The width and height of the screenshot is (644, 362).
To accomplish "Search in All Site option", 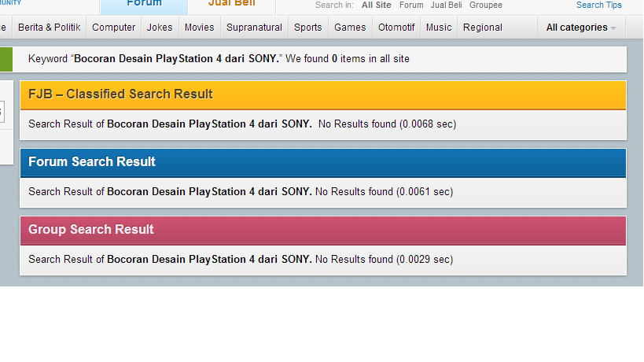I will click(376, 6).
